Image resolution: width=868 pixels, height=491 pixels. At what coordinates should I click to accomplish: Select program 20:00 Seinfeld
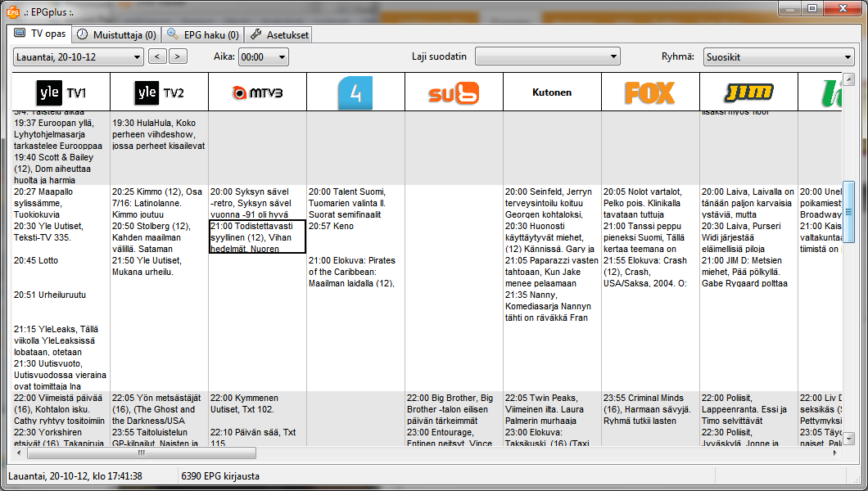coord(552,203)
